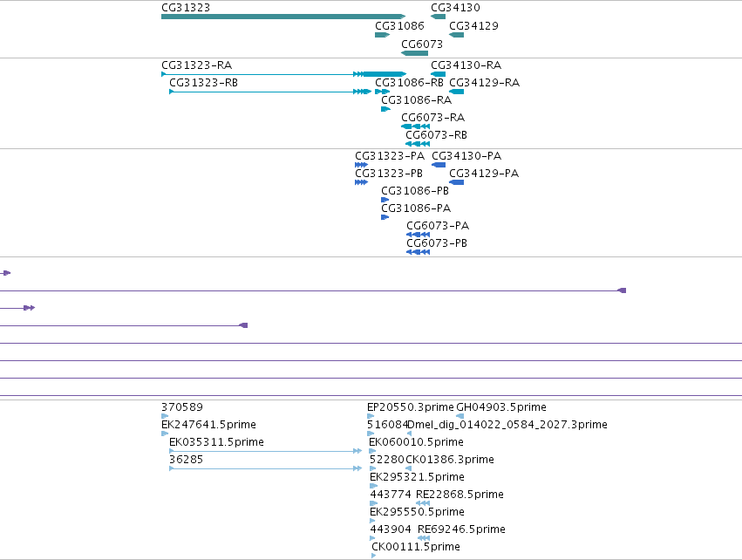Click EST feature 370589

182,407
